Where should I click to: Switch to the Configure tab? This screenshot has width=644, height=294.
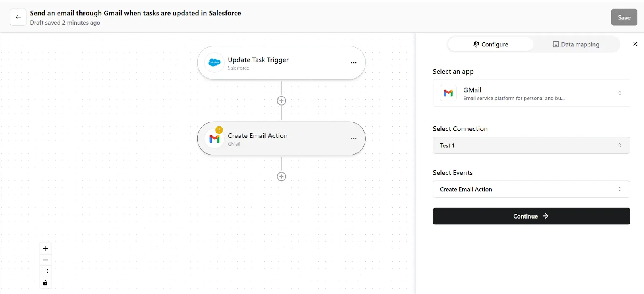[x=491, y=44]
